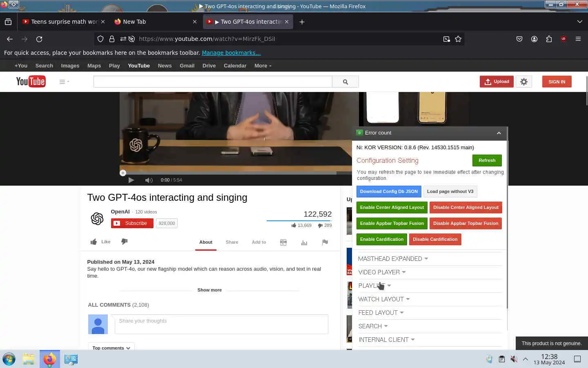Expand MASTHEAD EXPANDED section
Image resolution: width=588 pixels, height=368 pixels.
(x=393, y=258)
